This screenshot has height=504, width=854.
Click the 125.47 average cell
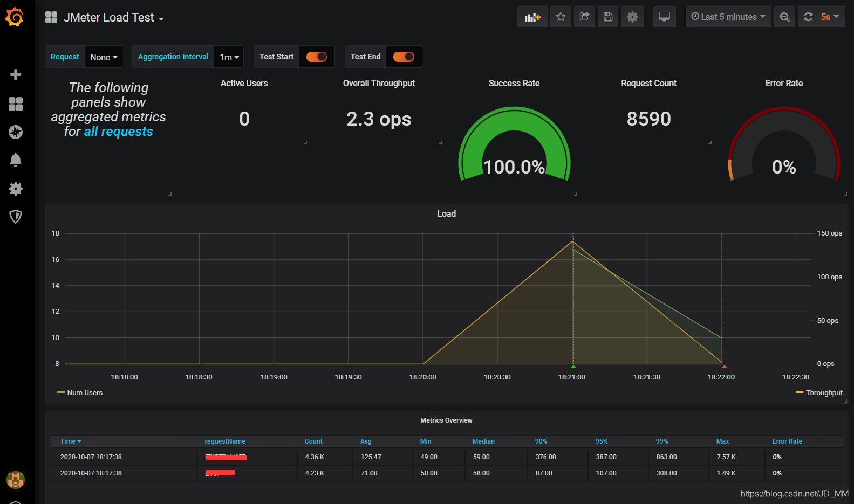click(371, 457)
